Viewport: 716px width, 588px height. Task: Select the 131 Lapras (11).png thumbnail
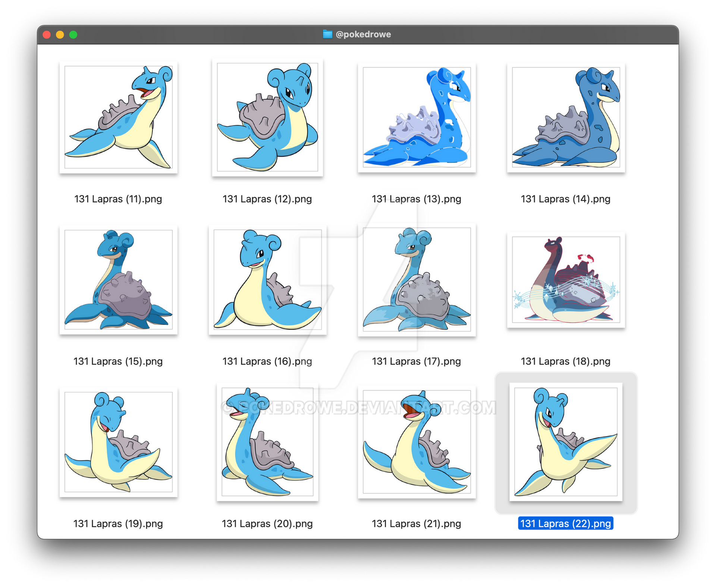click(118, 117)
